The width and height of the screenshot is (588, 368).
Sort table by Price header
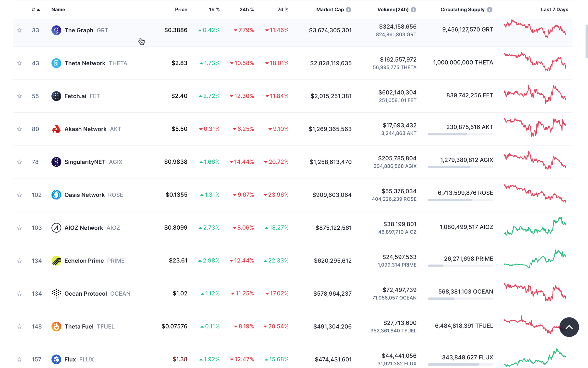[181, 10]
